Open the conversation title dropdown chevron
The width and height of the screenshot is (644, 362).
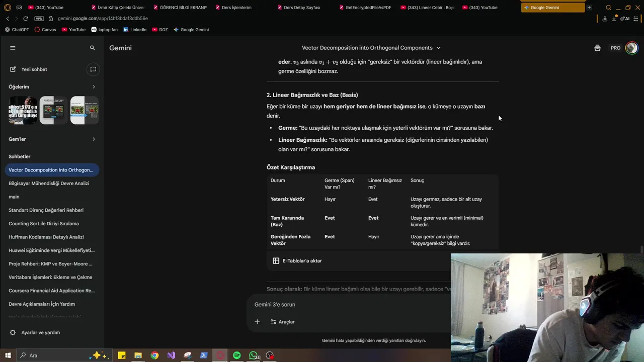tap(438, 48)
